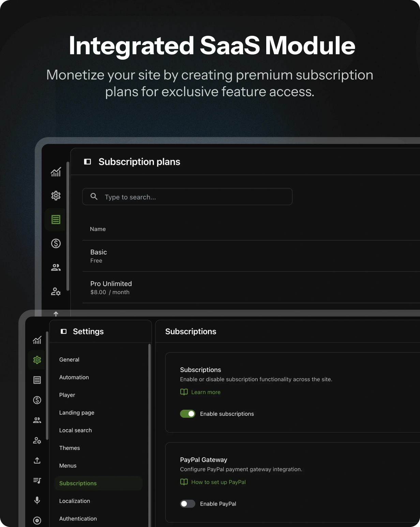The image size is (420, 527).
Task: Toggle the Subscriptions functionality switch
Action: [187, 414]
